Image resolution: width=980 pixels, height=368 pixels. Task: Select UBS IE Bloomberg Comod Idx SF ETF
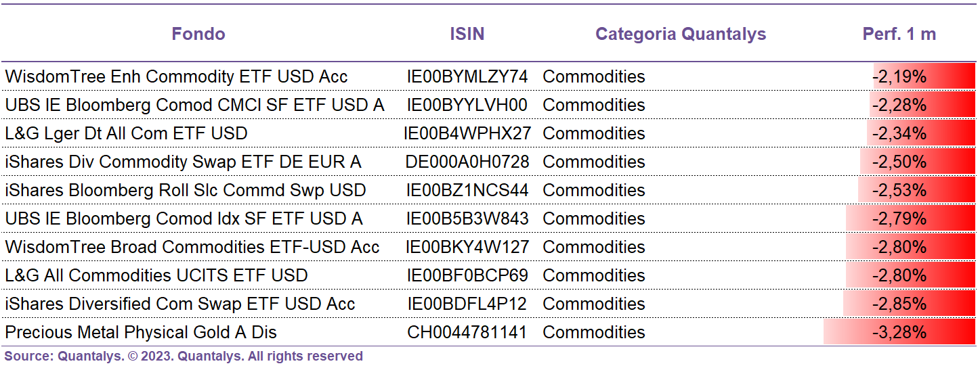(x=184, y=218)
